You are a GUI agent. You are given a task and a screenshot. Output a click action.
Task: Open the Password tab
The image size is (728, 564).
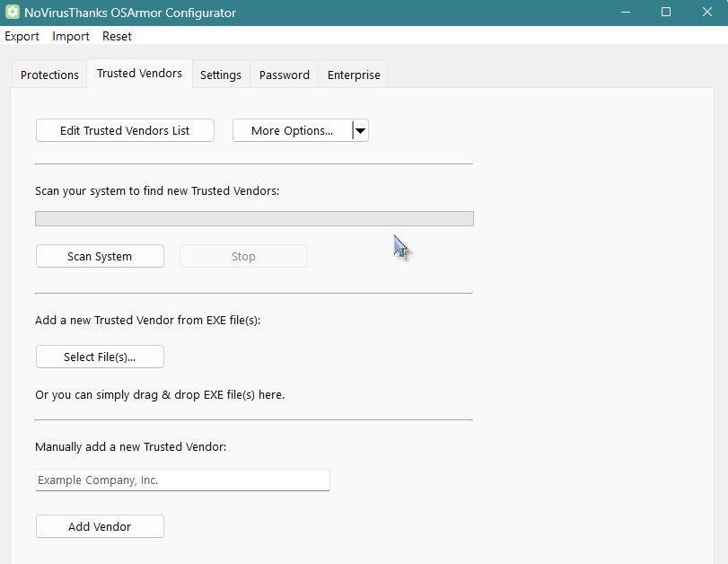(285, 75)
